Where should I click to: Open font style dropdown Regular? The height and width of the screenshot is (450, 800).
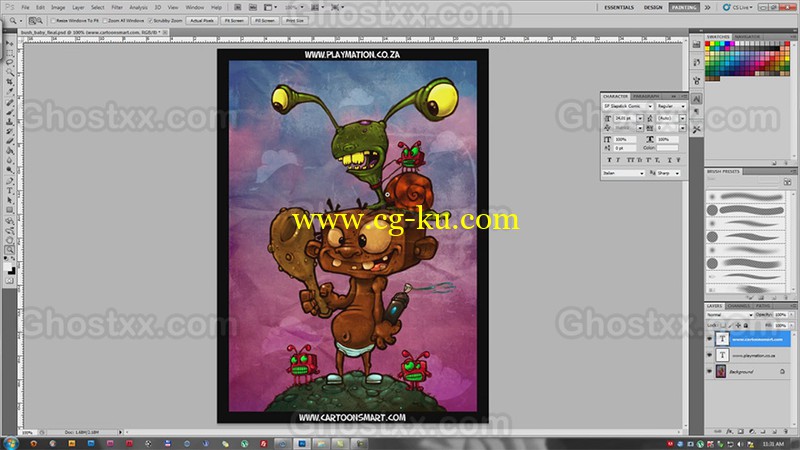671,106
